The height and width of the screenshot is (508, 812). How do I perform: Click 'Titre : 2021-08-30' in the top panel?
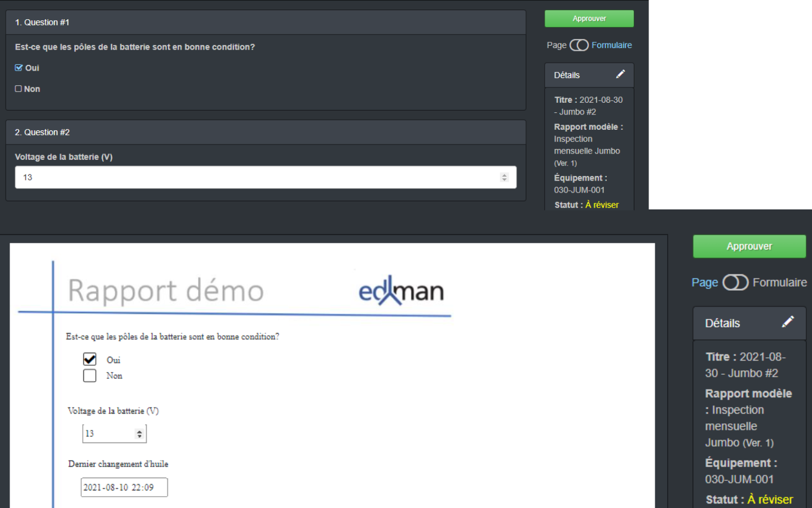pyautogui.click(x=589, y=100)
